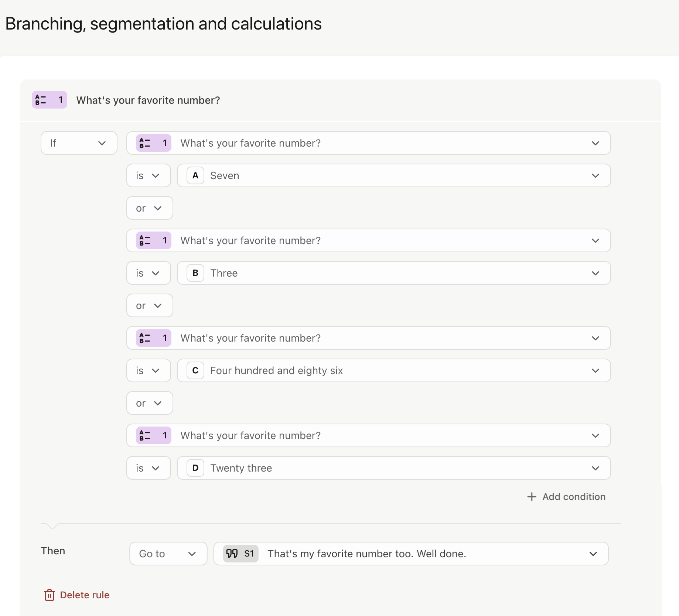The image size is (679, 616).
Task: Open 'or' dropdown below Four hundred and eighty six
Action: tap(150, 403)
